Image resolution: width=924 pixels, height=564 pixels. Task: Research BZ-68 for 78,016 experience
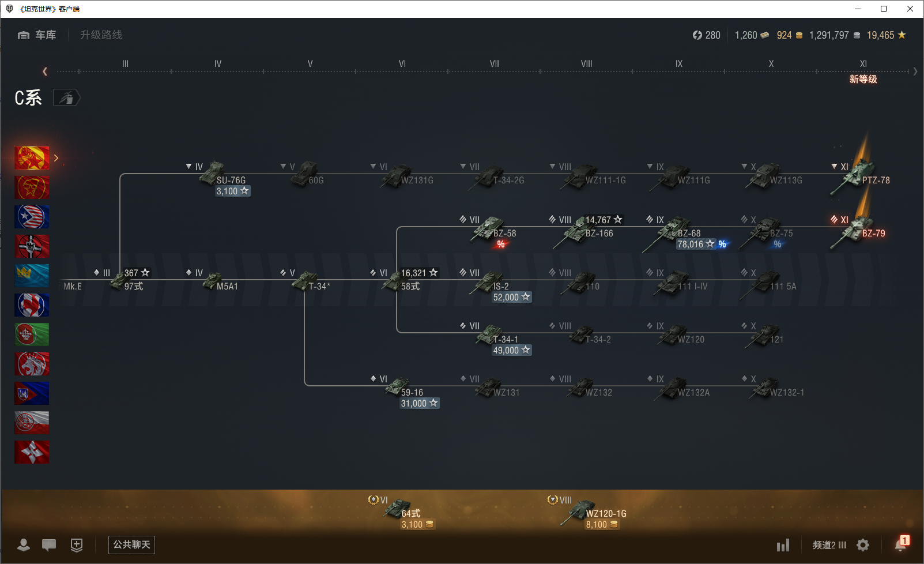click(x=696, y=244)
